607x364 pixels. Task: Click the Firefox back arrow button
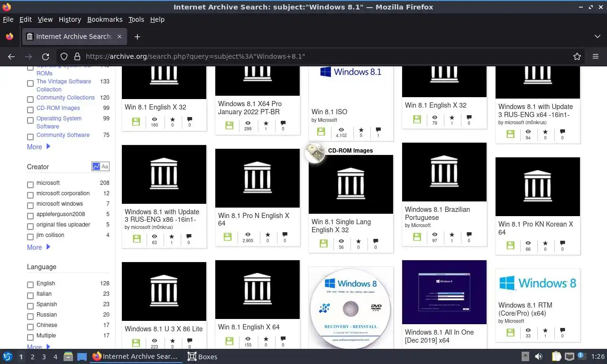pyautogui.click(x=11, y=56)
